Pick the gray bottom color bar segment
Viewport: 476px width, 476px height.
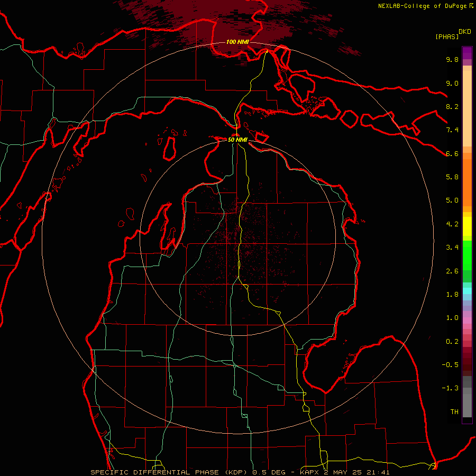[467, 405]
